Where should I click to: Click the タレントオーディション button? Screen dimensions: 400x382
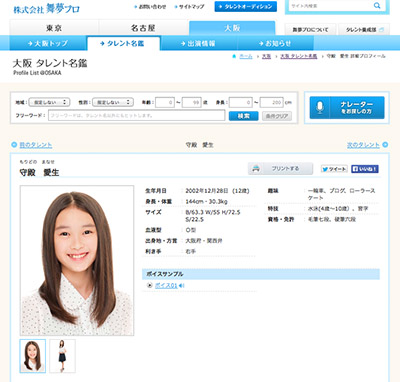pyautogui.click(x=246, y=6)
